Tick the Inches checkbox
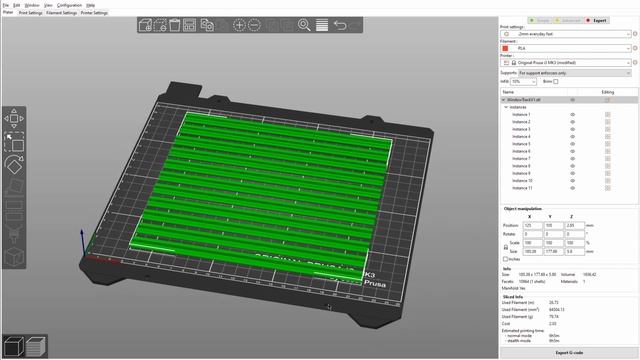The width and height of the screenshot is (640, 360). [505, 259]
